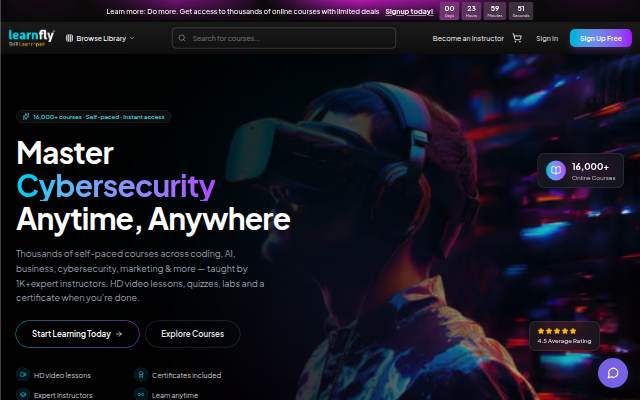The image size is (640, 400).
Task: Click the Anytime, Anywhere heading
Action: pyautogui.click(x=153, y=220)
